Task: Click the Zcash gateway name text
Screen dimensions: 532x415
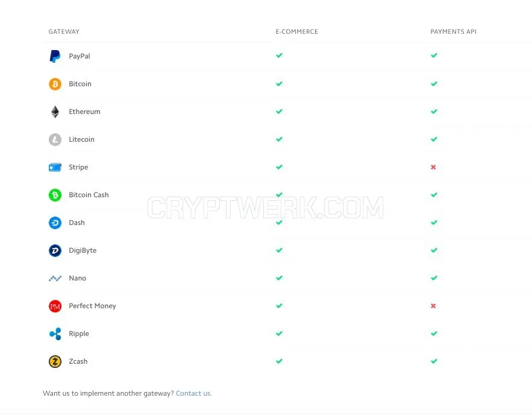Action: (x=78, y=361)
